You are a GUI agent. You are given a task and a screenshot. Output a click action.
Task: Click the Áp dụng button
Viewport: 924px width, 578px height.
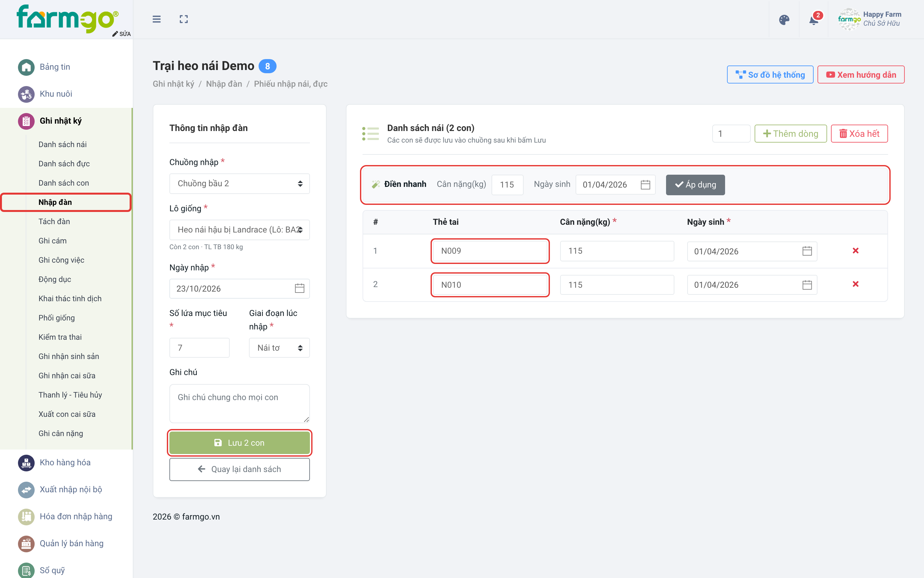695,185
